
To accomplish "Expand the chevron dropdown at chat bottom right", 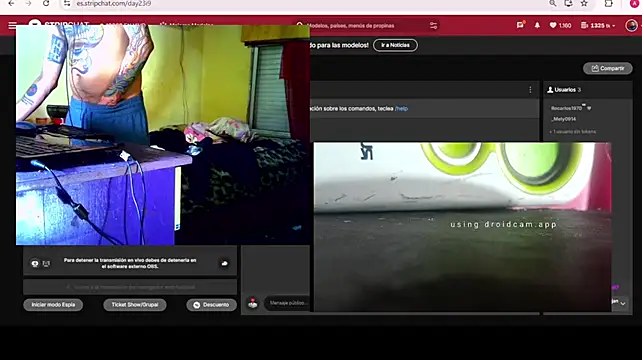I will coord(623,303).
